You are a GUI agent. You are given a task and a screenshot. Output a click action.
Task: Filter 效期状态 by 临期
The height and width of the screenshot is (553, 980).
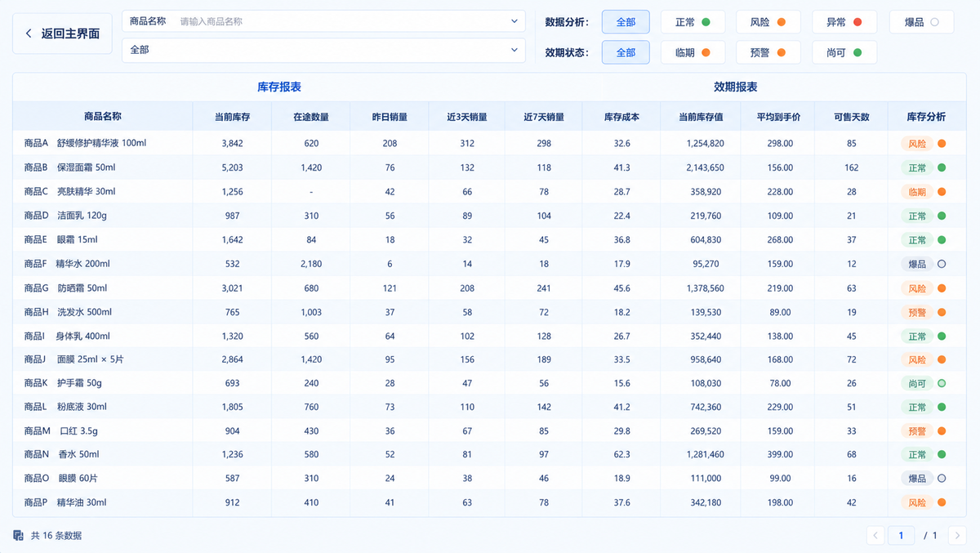pos(692,52)
